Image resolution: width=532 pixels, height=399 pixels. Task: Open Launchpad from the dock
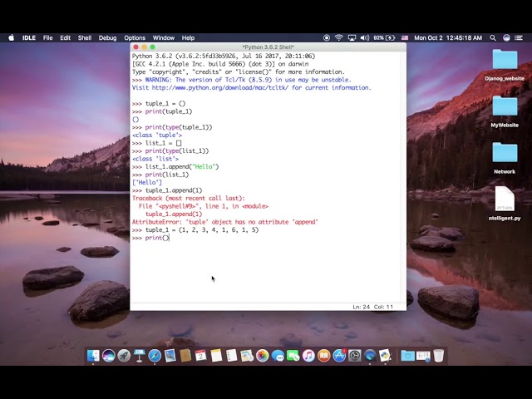click(x=124, y=356)
